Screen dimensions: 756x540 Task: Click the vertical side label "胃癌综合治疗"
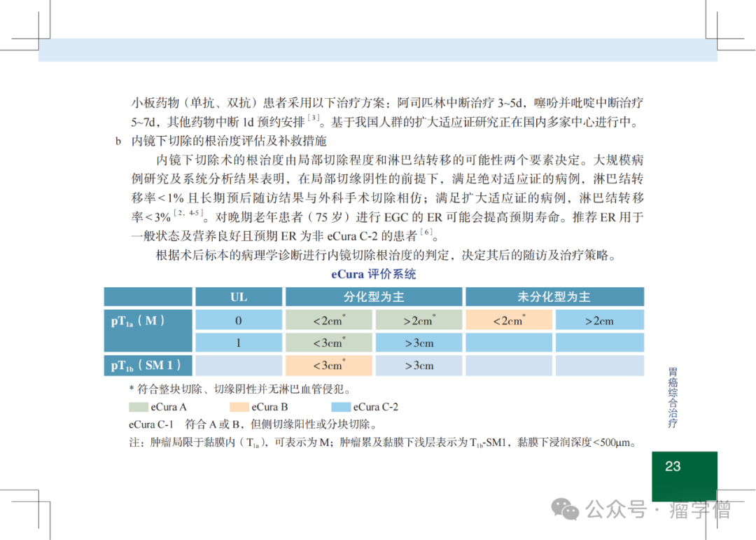pyautogui.click(x=673, y=398)
